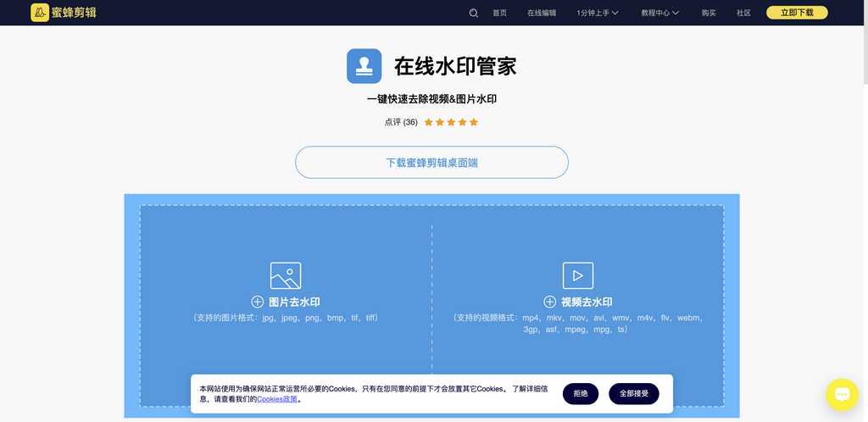Click the fourth rating star
This screenshot has width=868, height=422.
click(x=462, y=122)
